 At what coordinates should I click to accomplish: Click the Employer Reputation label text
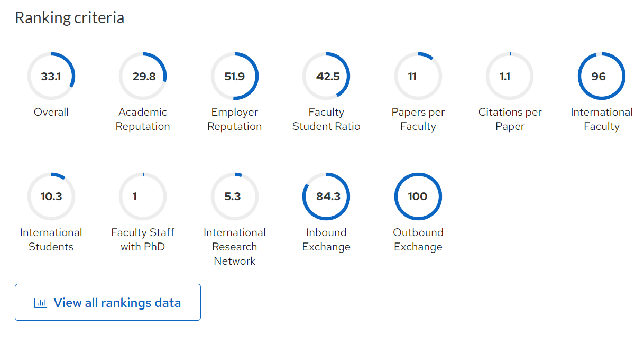pyautogui.click(x=235, y=119)
